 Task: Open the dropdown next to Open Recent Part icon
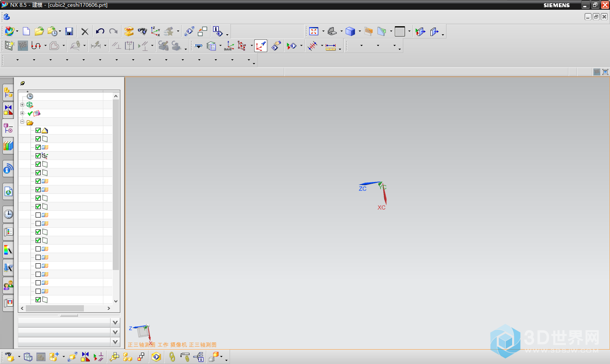click(60, 31)
